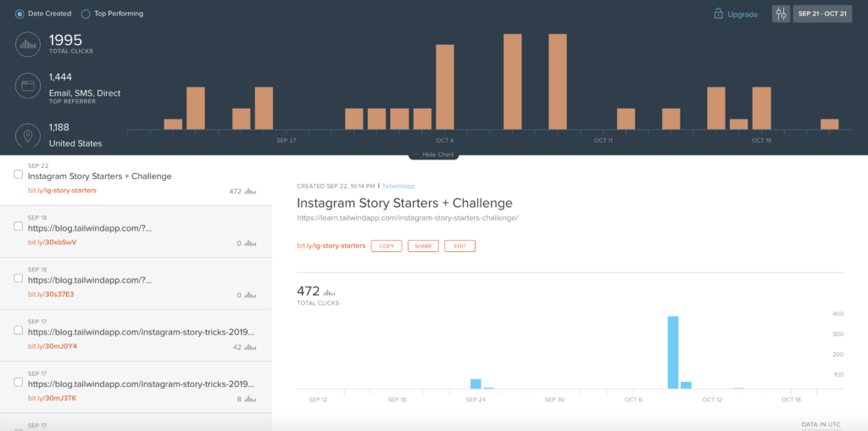Click the total clicks bar chart icon
Image resolution: width=868 pixels, height=431 pixels.
pos(28,44)
